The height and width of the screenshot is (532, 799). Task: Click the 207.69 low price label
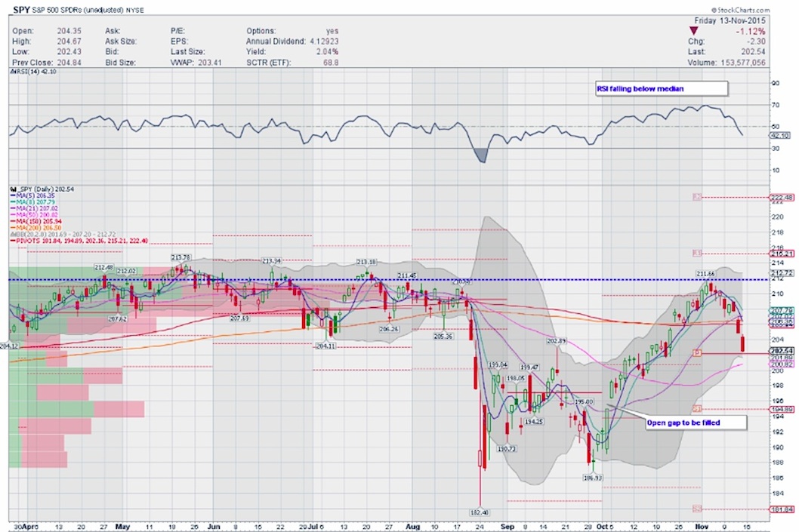click(239, 318)
